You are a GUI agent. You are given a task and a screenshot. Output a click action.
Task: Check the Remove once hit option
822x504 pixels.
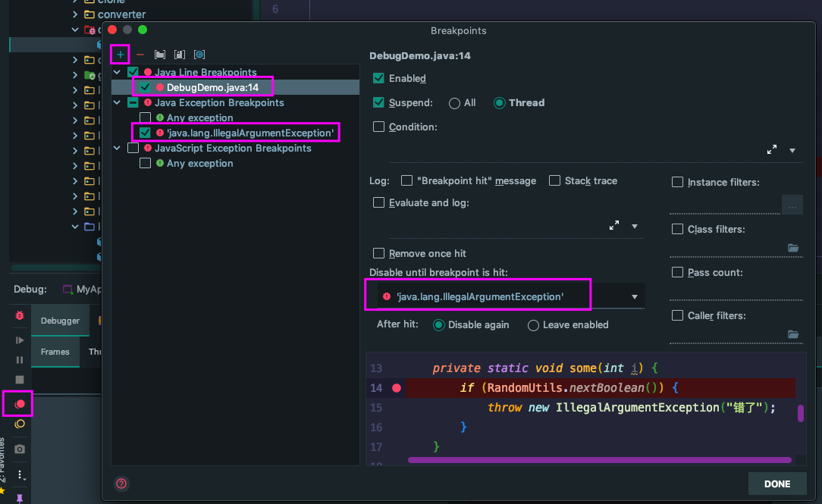coord(379,253)
